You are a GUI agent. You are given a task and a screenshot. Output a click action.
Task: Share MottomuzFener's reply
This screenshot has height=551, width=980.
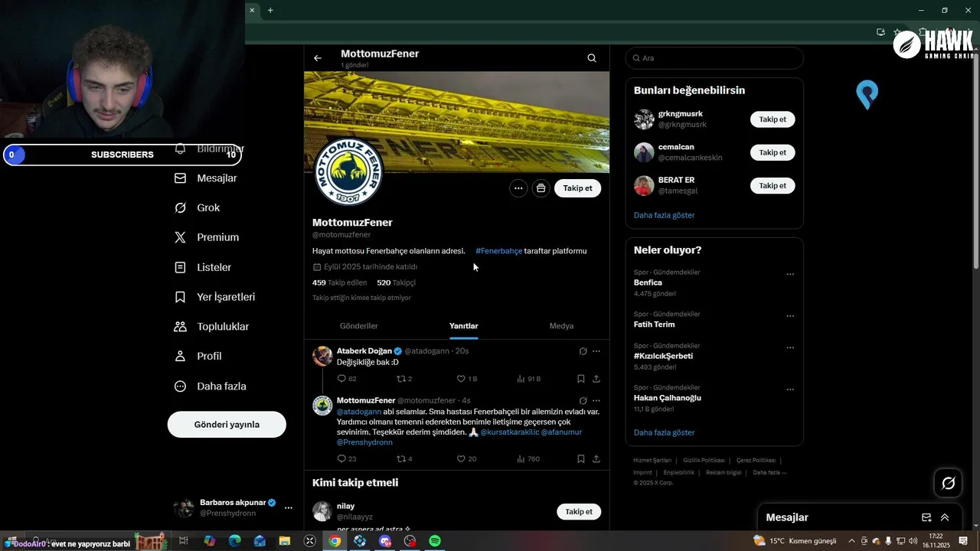point(596,459)
